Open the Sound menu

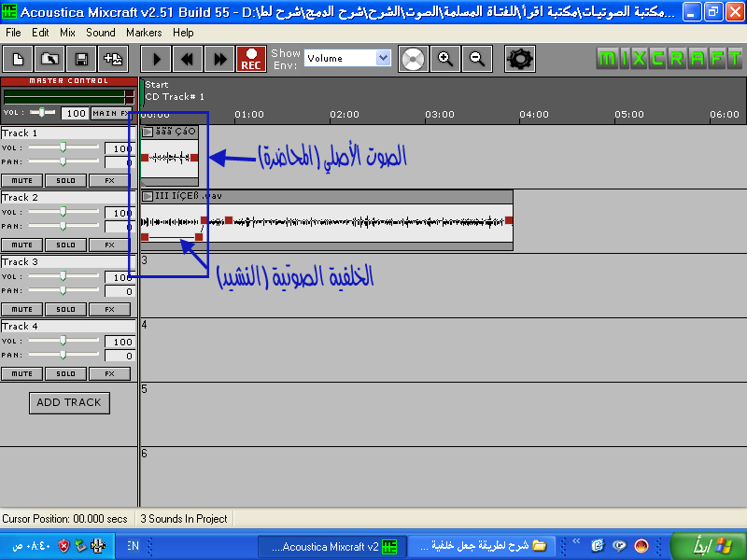pyautogui.click(x=101, y=33)
